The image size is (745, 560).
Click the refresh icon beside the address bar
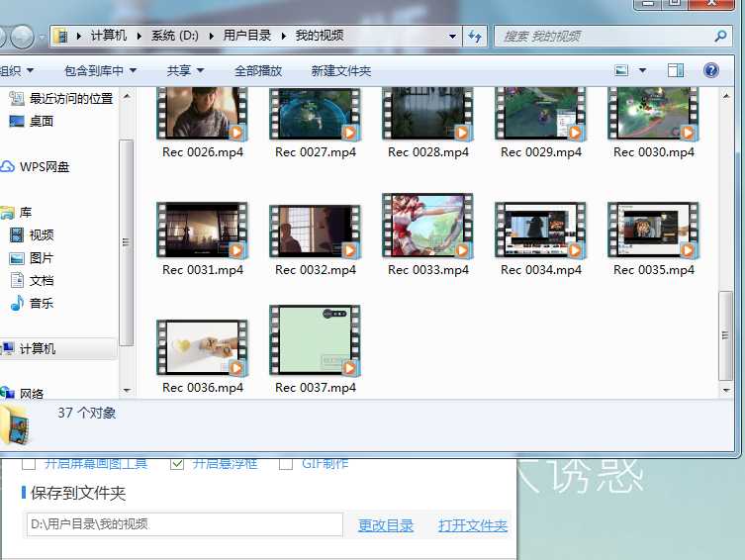(475, 36)
